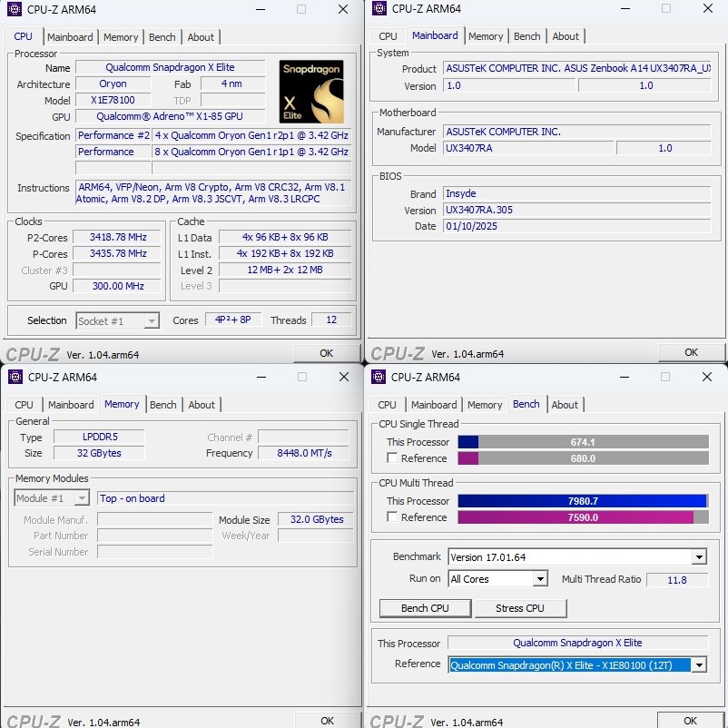The image size is (728, 728).
Task: Click the CPU-Z title bar icon in the memory info window
Action: pos(15,377)
